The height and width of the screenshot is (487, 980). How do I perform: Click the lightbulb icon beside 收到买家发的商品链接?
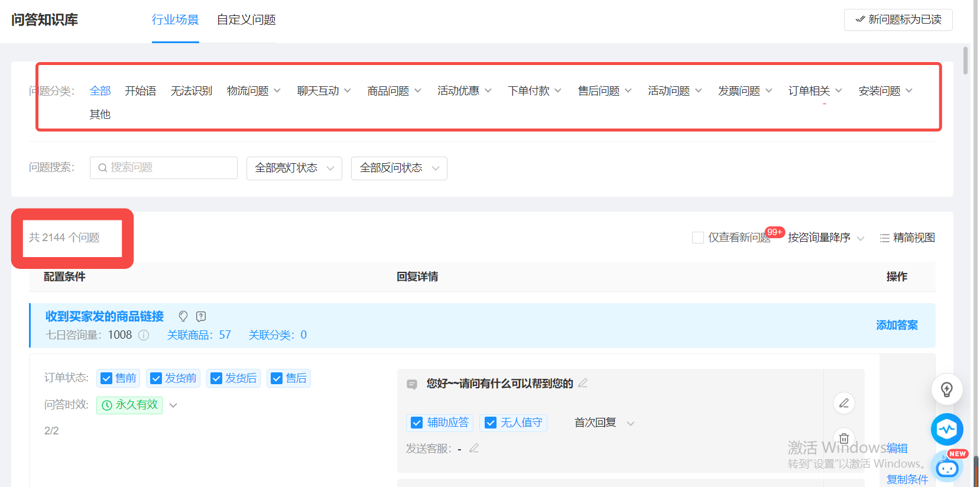coord(183,316)
